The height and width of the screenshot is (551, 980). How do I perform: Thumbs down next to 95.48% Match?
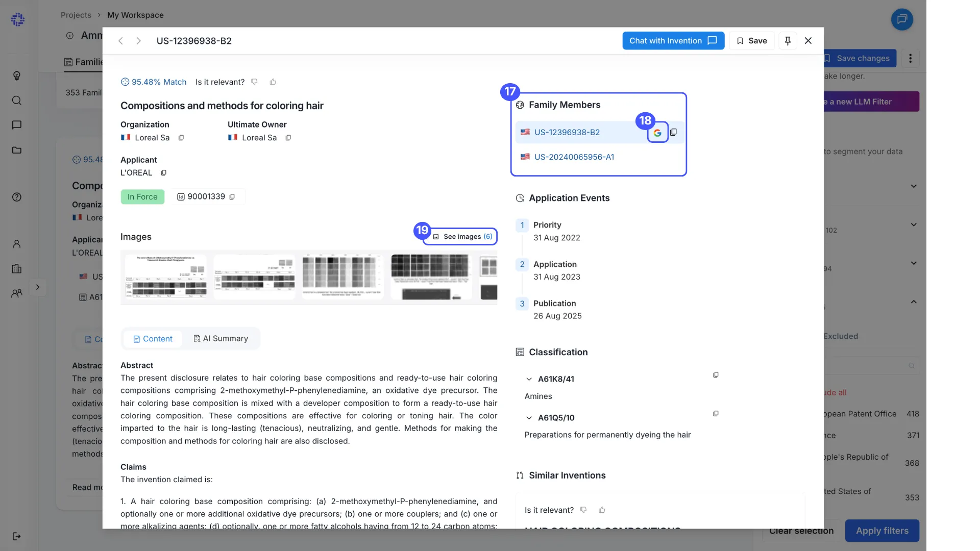[x=254, y=82]
